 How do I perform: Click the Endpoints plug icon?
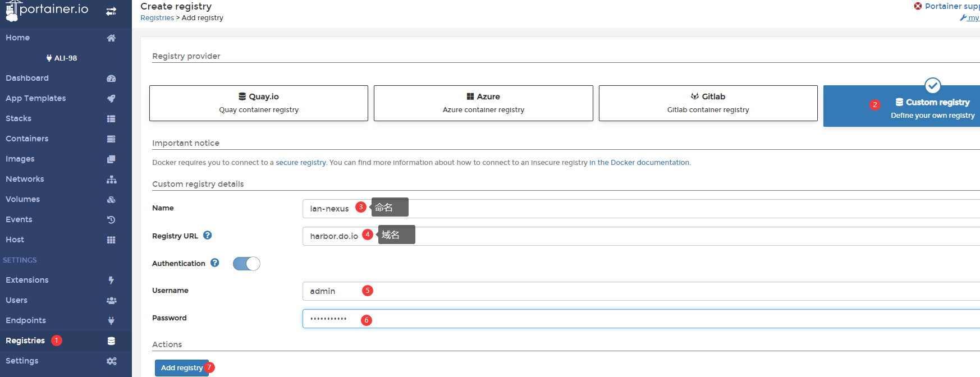pyautogui.click(x=111, y=321)
